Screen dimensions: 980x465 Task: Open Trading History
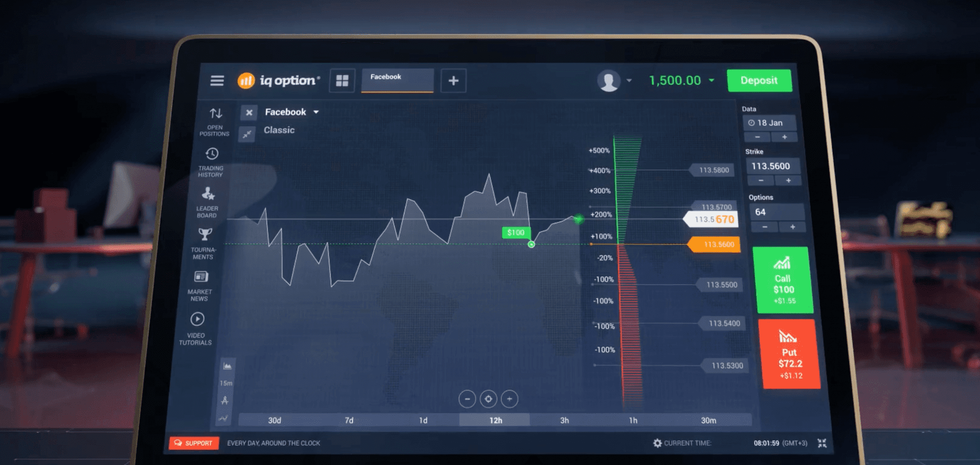click(211, 162)
